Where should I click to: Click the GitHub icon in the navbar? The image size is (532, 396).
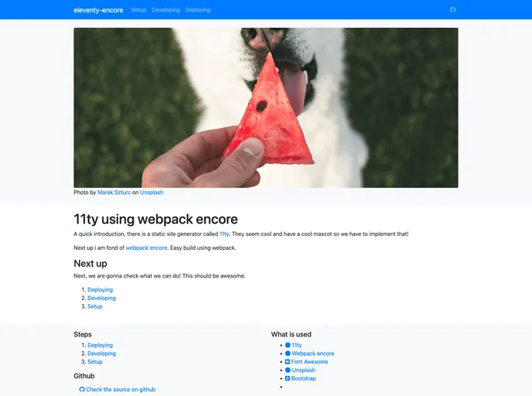(452, 10)
